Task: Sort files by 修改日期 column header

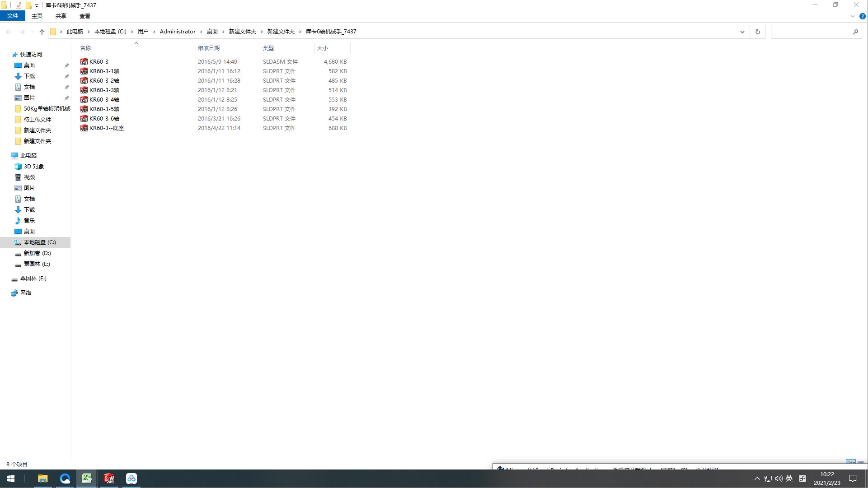Action: [209, 48]
